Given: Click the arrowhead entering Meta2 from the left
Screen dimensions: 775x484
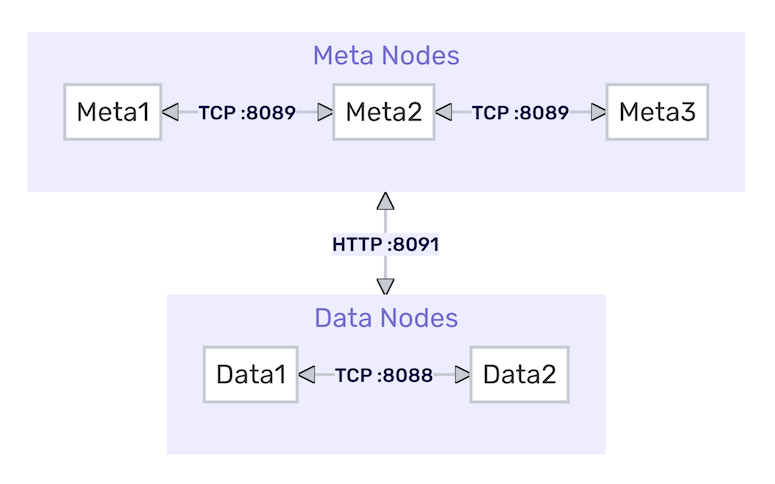Looking at the screenshot, I should 324,113.
